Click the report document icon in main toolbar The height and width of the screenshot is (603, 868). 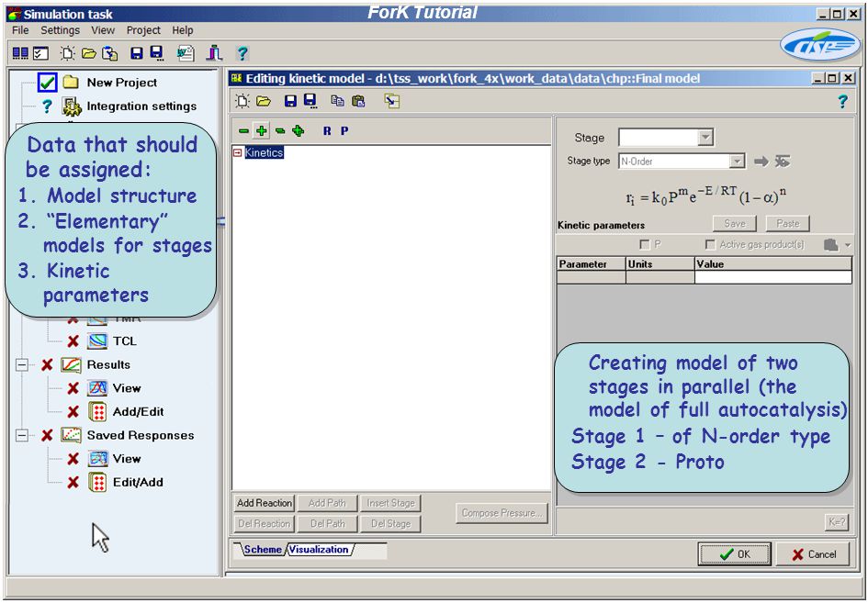tap(186, 53)
